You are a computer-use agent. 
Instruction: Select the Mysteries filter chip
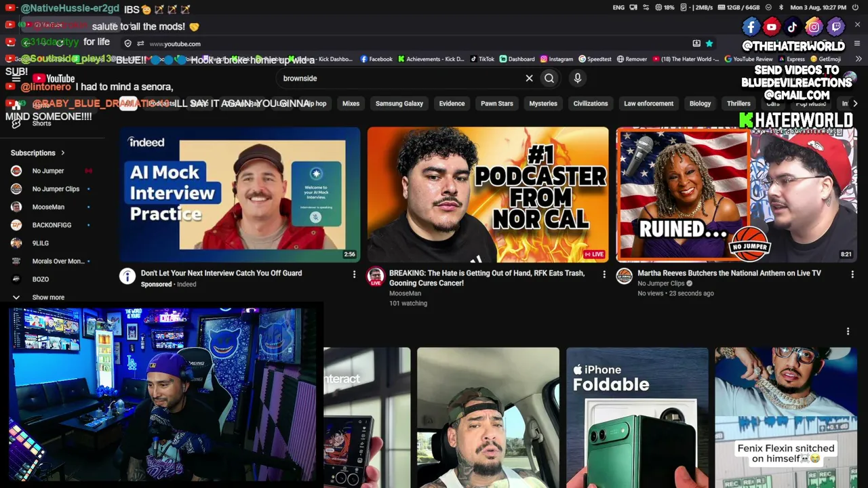(x=543, y=104)
